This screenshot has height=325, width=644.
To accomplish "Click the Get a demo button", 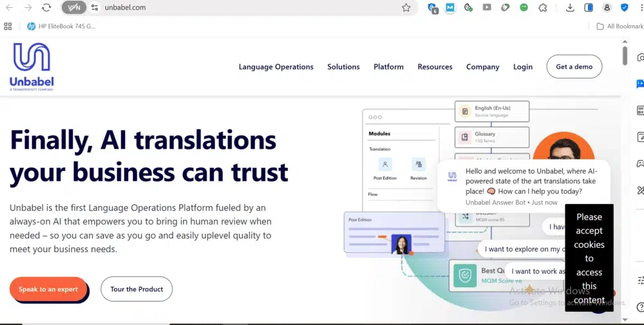I will (574, 66).
